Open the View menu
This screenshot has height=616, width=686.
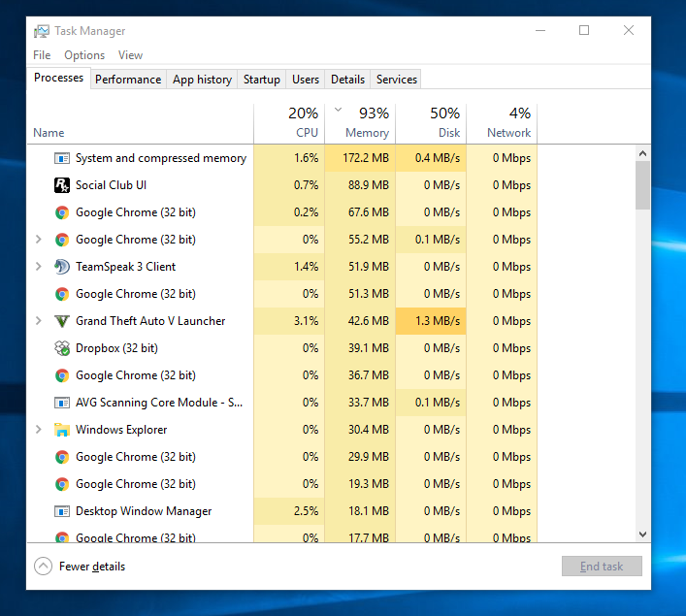pyautogui.click(x=130, y=55)
